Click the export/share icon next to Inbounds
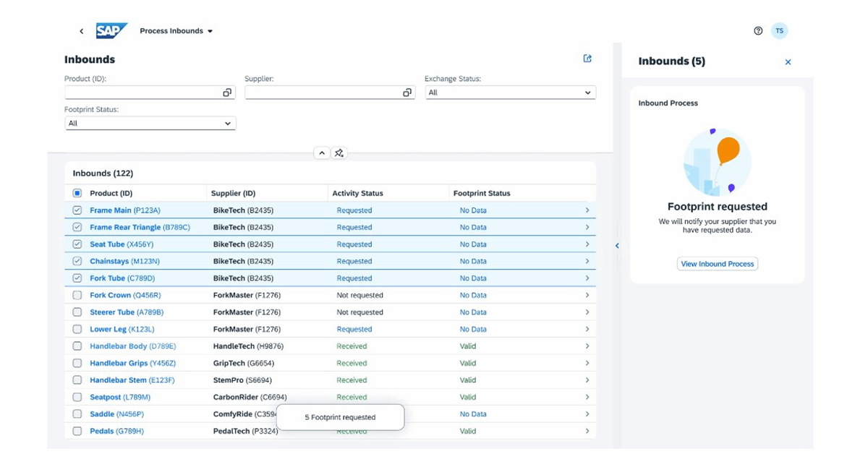This screenshot has width=868, height=467. click(587, 59)
